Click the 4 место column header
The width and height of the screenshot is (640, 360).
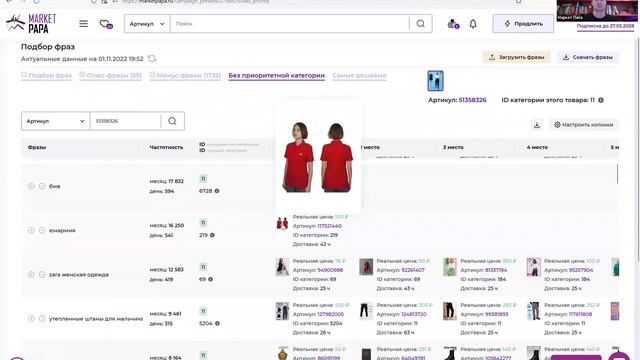537,147
